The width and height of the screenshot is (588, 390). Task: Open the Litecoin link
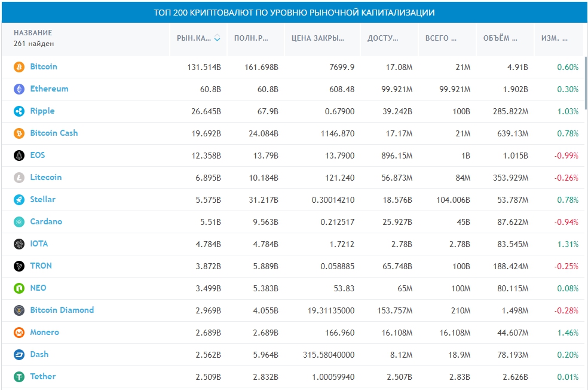pyautogui.click(x=46, y=177)
